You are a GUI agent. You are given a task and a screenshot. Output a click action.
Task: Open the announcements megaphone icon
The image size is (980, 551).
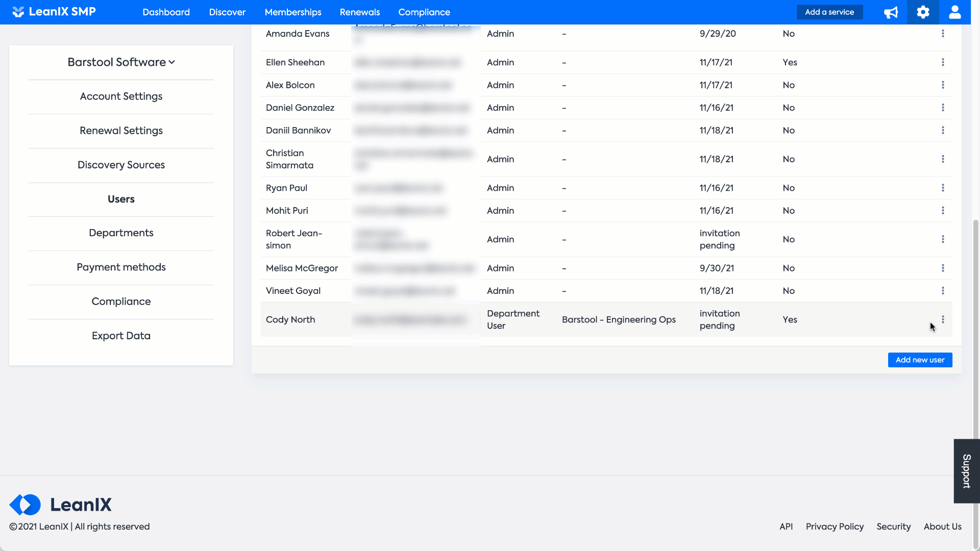coord(891,12)
